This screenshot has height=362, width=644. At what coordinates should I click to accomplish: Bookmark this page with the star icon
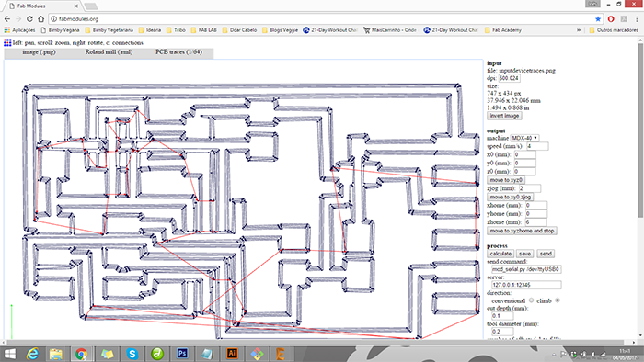tap(598, 19)
